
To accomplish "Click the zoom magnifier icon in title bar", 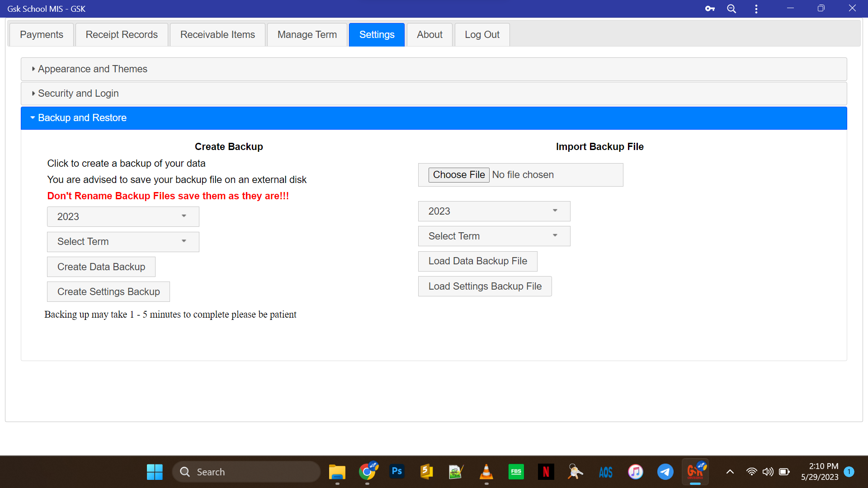I will click(x=731, y=9).
